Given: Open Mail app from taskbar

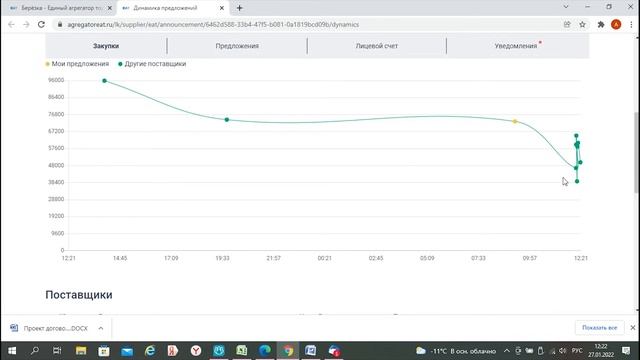Looking at the screenshot, I should click(x=127, y=351).
